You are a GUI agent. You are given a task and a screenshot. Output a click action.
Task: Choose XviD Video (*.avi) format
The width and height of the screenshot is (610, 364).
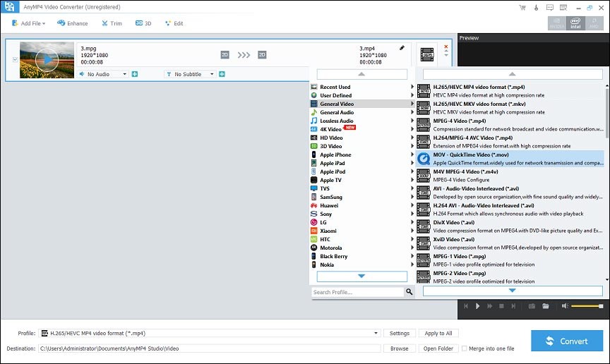point(510,243)
